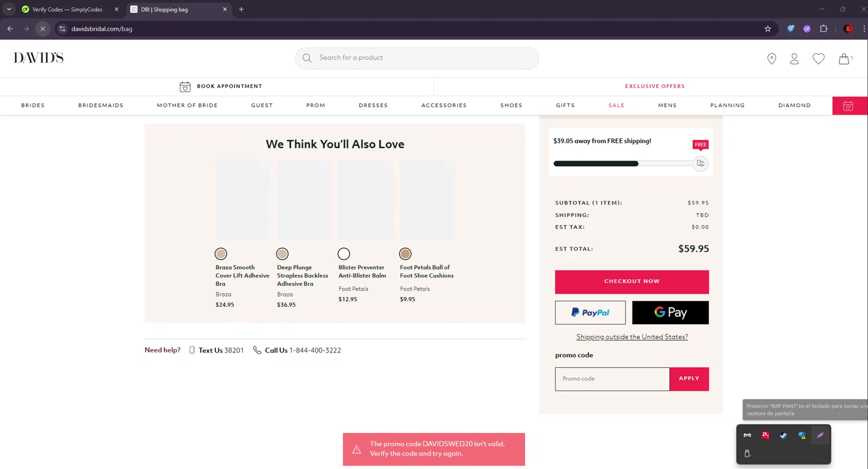Open the Mens menu
Screen dimensions: 868x469
667,105
